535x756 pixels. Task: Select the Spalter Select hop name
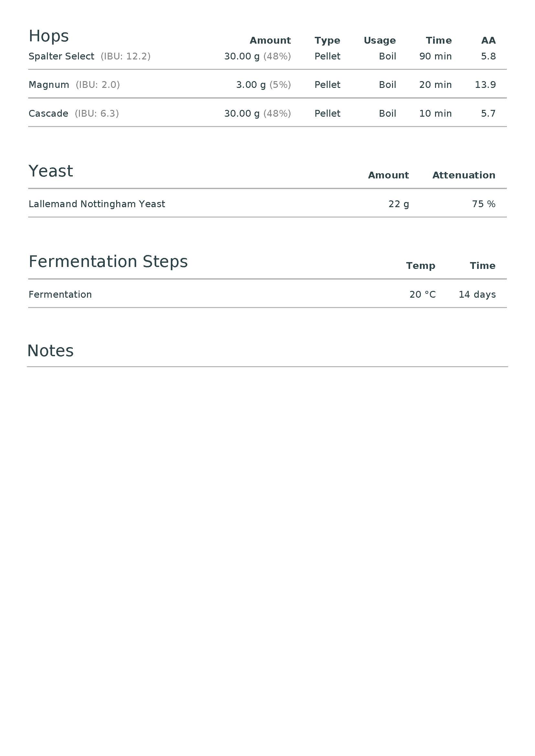[61, 56]
